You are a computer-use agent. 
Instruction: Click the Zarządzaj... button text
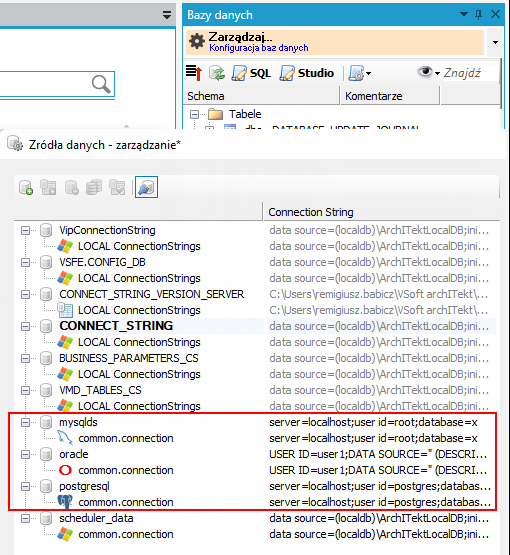240,37
